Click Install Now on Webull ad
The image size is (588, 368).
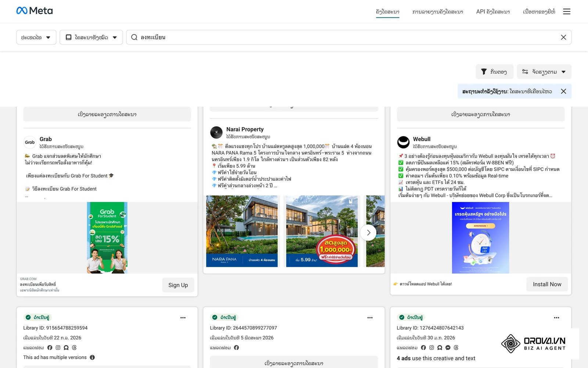click(547, 284)
